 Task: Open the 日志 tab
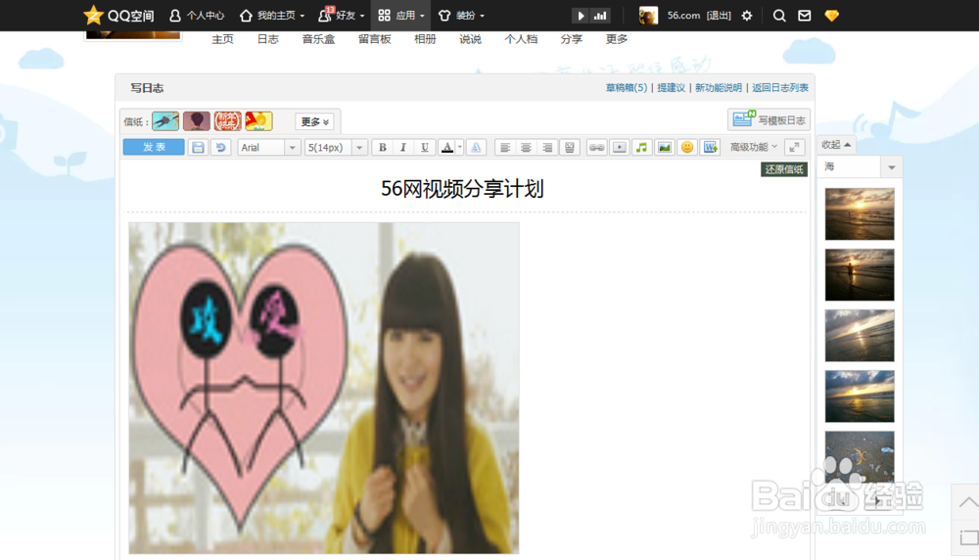point(268,39)
